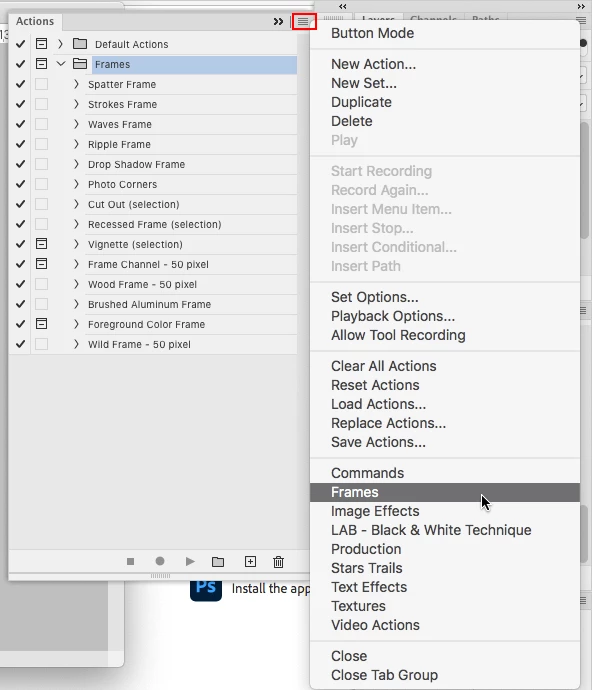Viewport: 592px width, 690px height.
Task: Expand the Ripple Frame action
Action: (x=76, y=144)
